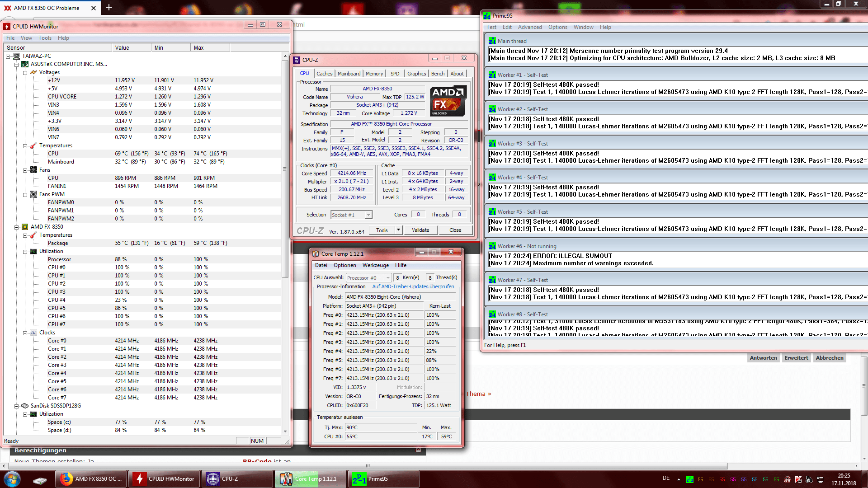Open the Windows Start orb
868x488 pixels.
[x=12, y=479]
